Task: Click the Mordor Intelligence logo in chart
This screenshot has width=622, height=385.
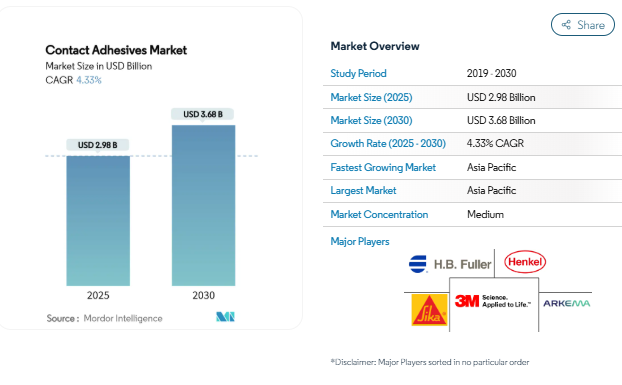Action: (225, 316)
